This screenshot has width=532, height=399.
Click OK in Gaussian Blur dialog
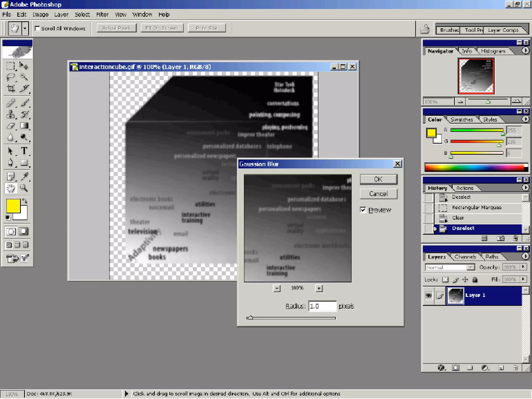(x=378, y=179)
